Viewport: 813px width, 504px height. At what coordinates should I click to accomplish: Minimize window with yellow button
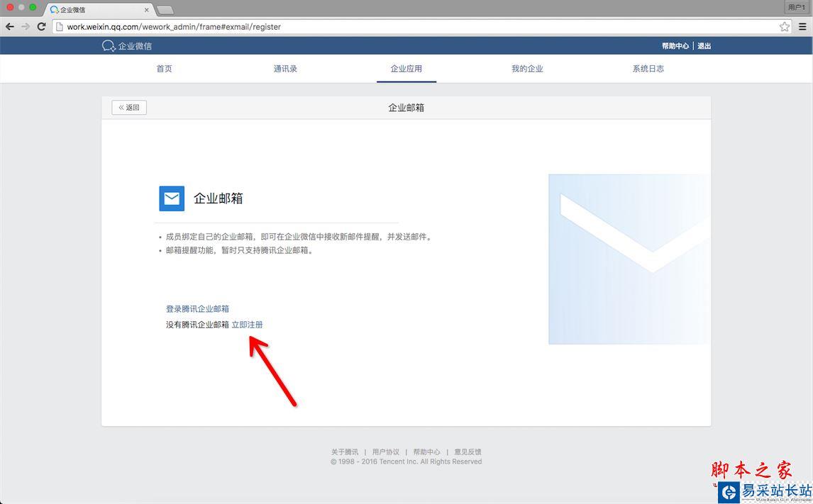click(21, 7)
